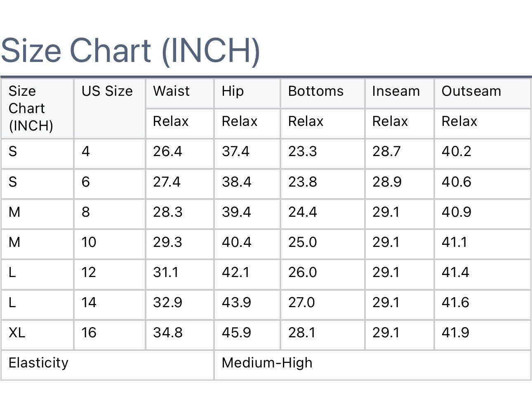The width and height of the screenshot is (532, 410).
Task: Select the Outseam column header
Action: coord(471,91)
